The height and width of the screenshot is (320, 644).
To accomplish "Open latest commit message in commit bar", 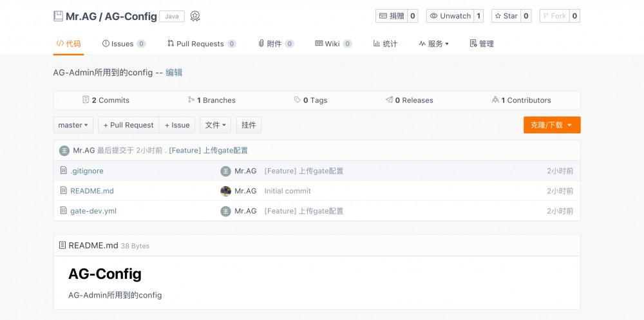I will [x=208, y=151].
